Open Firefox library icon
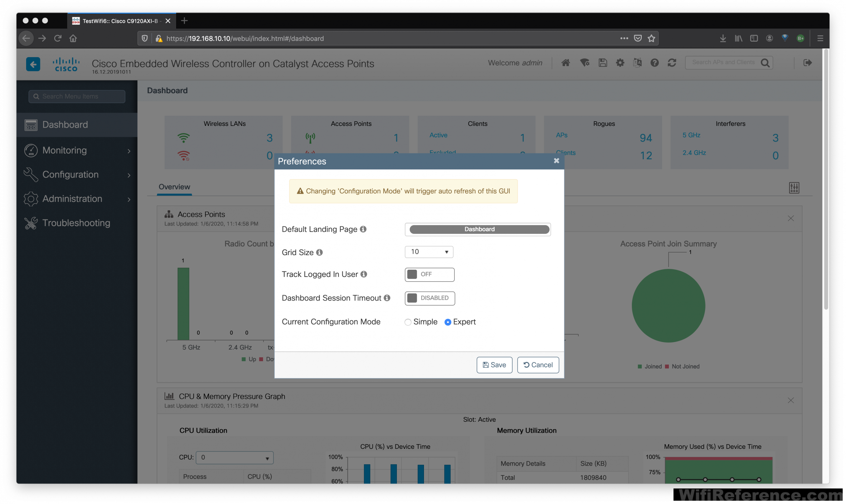This screenshot has width=846, height=504. pos(738,38)
